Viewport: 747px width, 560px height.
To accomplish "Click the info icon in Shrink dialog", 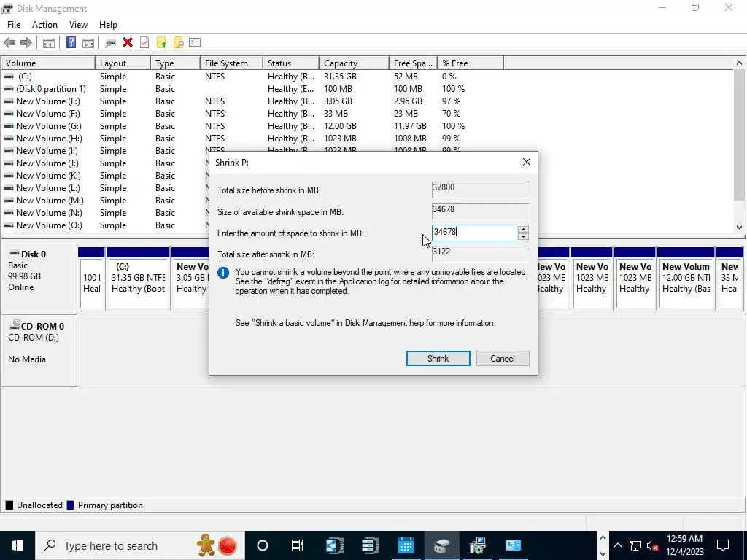I will pos(223,273).
